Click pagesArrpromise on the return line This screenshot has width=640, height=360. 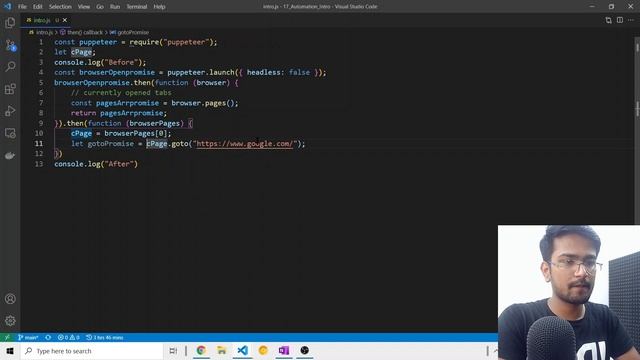(x=131, y=113)
